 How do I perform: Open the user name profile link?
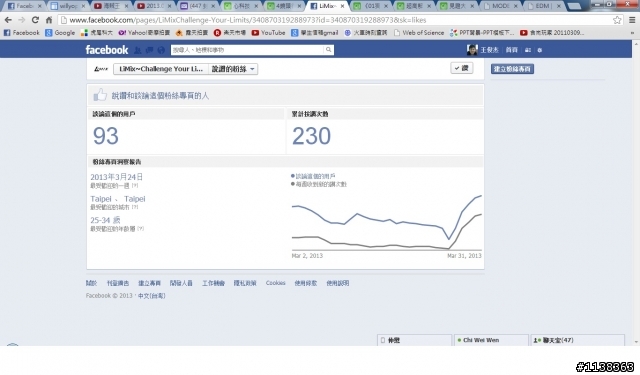click(489, 50)
